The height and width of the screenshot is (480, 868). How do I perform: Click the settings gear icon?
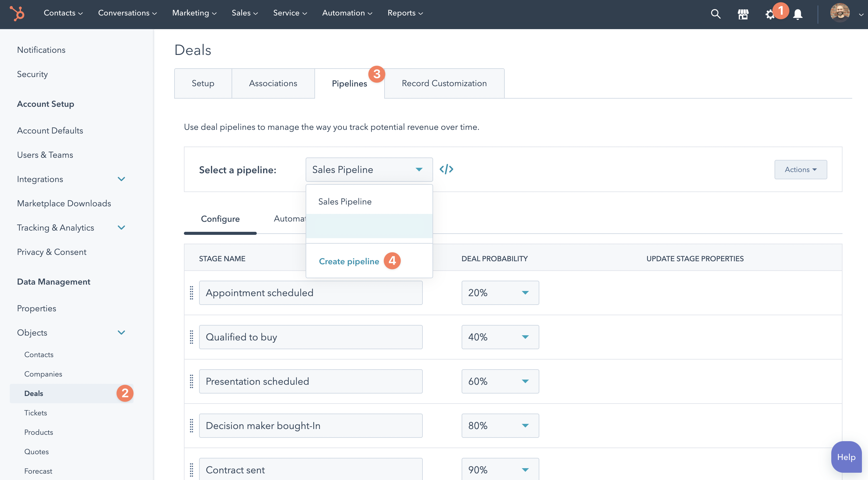(770, 15)
